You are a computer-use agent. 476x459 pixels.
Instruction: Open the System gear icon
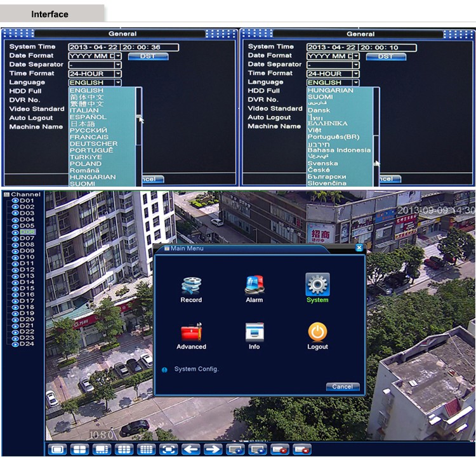[317, 284]
